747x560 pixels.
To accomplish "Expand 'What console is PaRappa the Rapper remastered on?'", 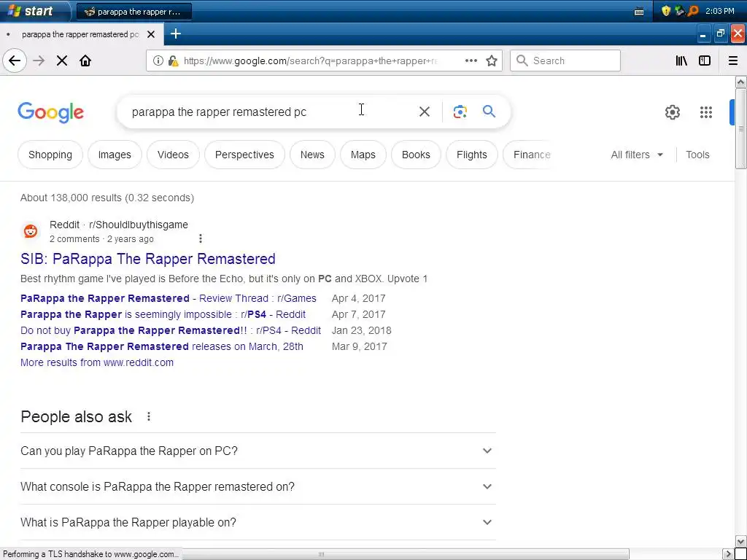I will tap(258, 486).
